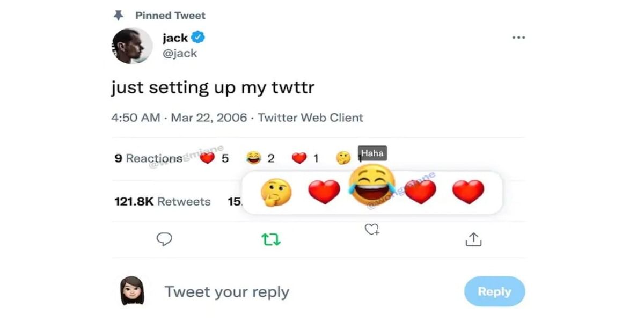Toggle the laughing emoji reaction count
The image size is (644, 322).
pyautogui.click(x=261, y=158)
